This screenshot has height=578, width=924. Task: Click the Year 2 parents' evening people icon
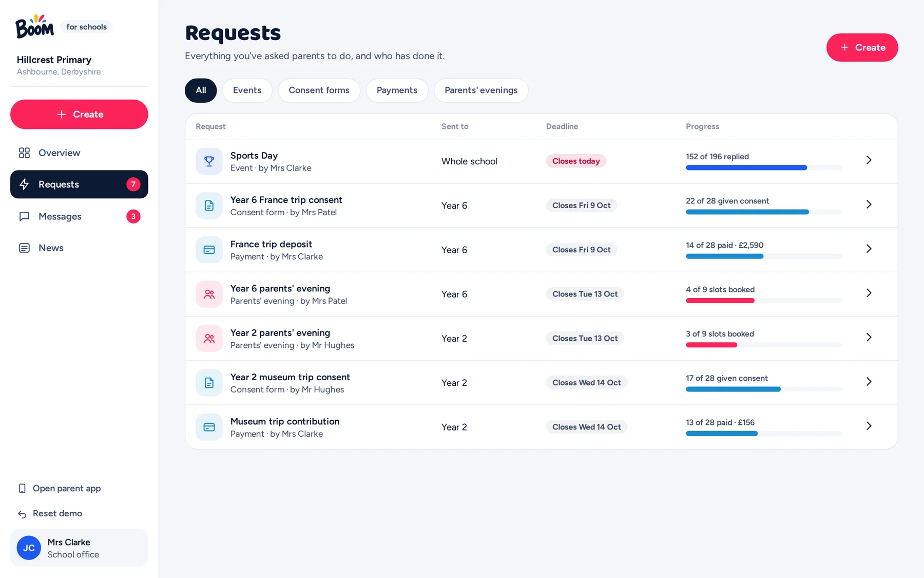point(209,339)
